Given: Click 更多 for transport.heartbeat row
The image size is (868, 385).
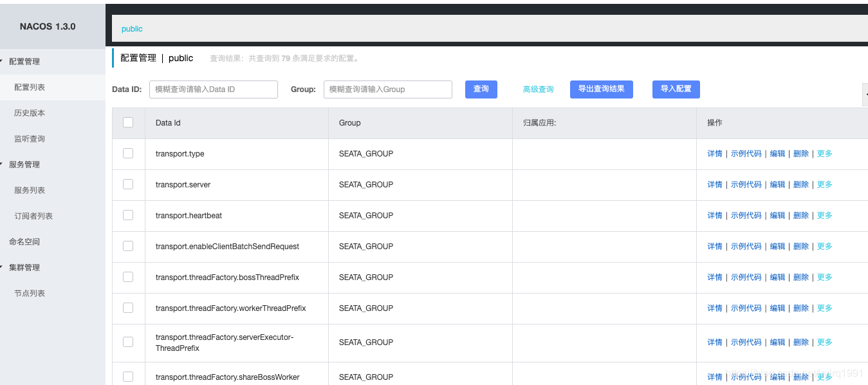Looking at the screenshot, I should [x=824, y=216].
